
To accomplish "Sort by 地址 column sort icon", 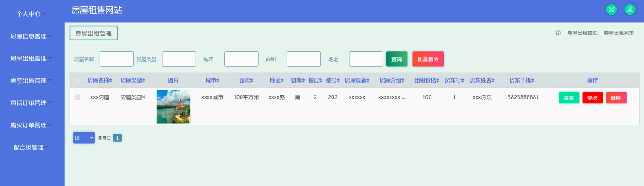I will tap(282, 80).
